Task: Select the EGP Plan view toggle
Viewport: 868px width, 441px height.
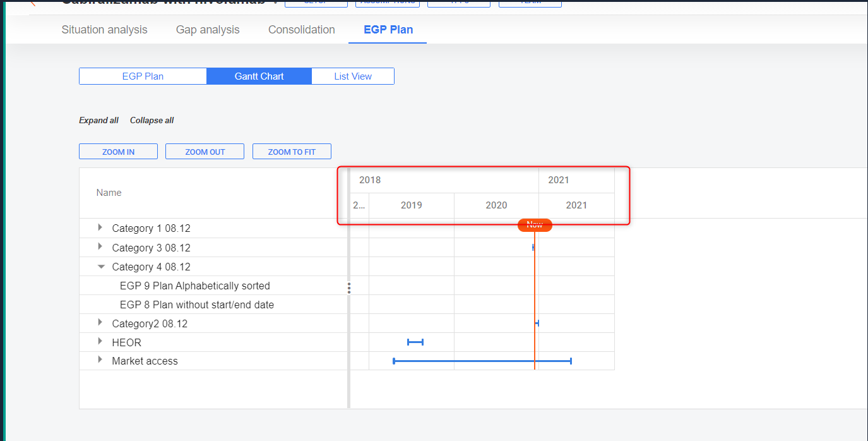Action: [x=143, y=76]
